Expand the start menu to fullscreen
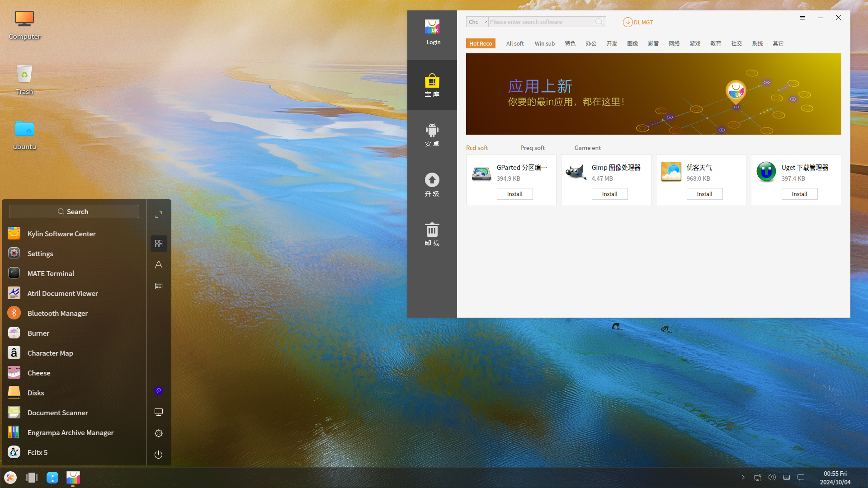Image resolution: width=868 pixels, height=488 pixels. 159,215
